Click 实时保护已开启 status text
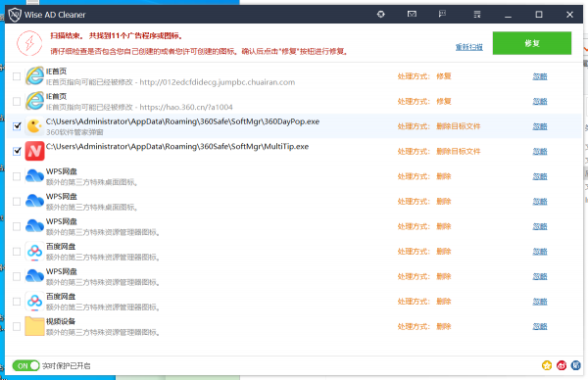Image resolution: width=588 pixels, height=380 pixels. pos(66,366)
